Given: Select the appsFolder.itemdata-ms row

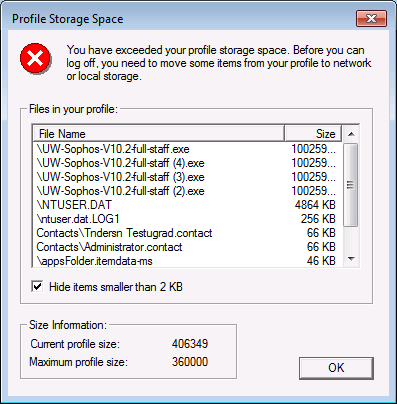Looking at the screenshot, I should (x=188, y=261).
